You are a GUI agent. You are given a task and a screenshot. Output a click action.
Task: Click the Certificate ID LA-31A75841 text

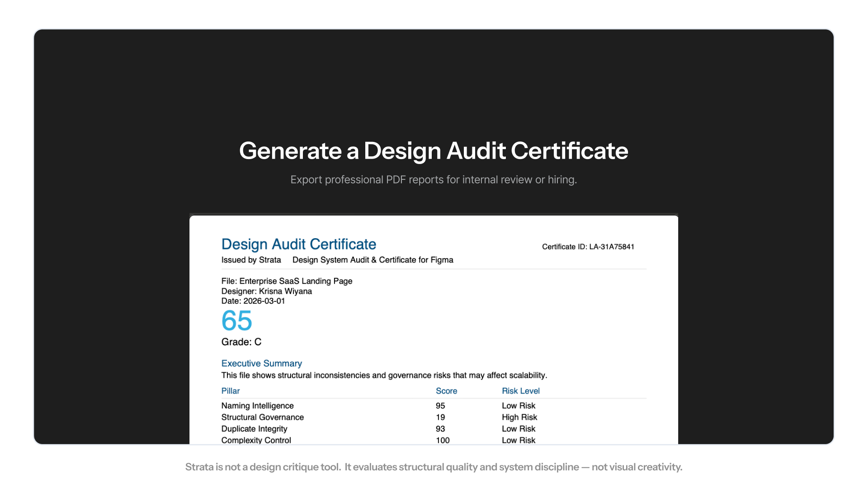(x=588, y=247)
